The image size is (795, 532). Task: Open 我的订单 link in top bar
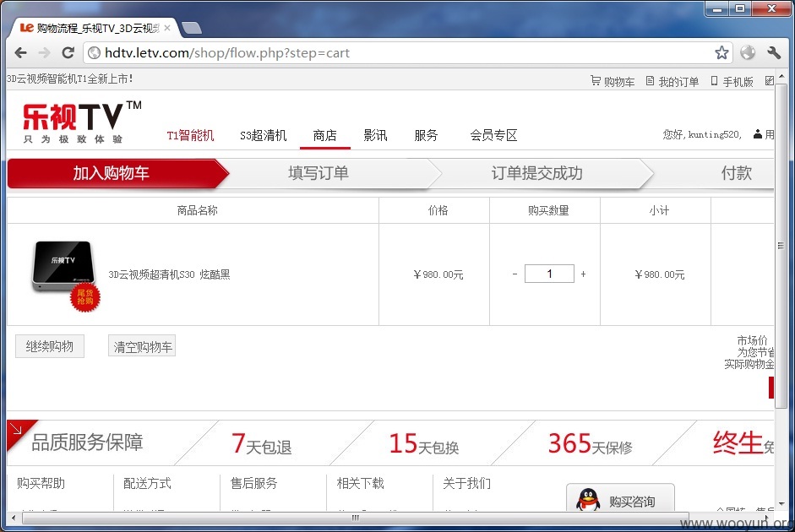tap(672, 81)
